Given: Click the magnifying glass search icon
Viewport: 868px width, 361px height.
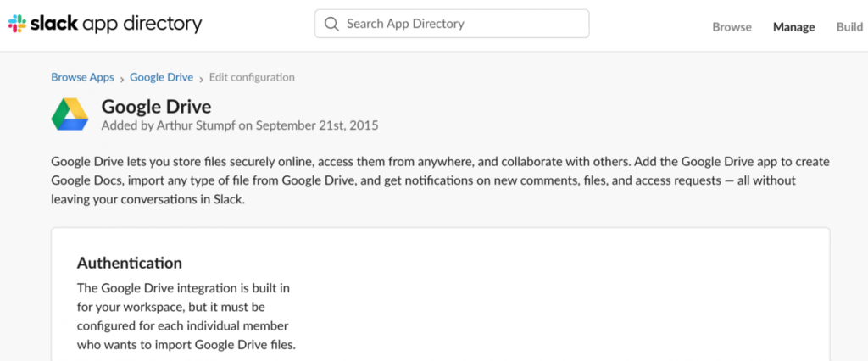Looking at the screenshot, I should [x=331, y=24].
